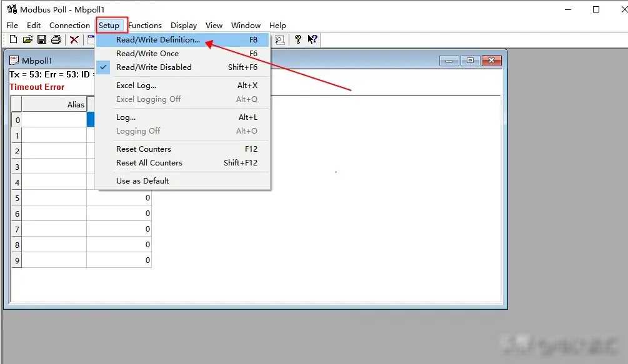This screenshot has height=364, width=628.
Task: Click the Alias cell in row 9
Action: pyautogui.click(x=54, y=260)
